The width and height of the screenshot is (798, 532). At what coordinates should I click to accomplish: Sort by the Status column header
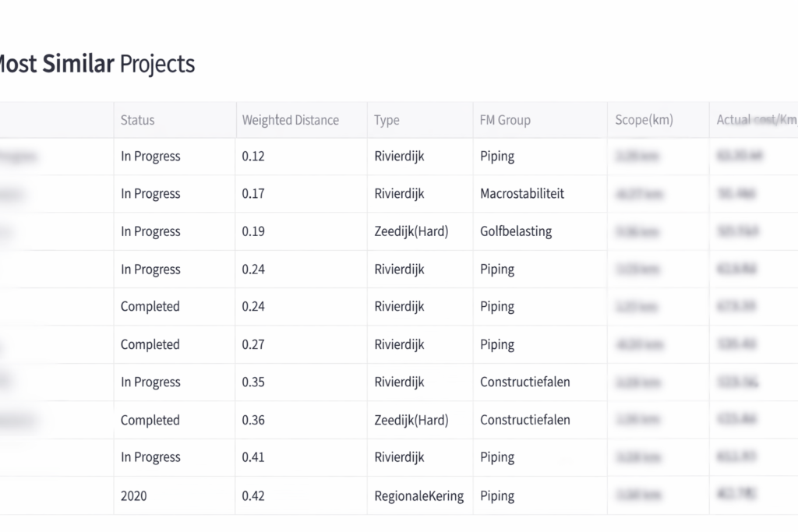pyautogui.click(x=138, y=120)
